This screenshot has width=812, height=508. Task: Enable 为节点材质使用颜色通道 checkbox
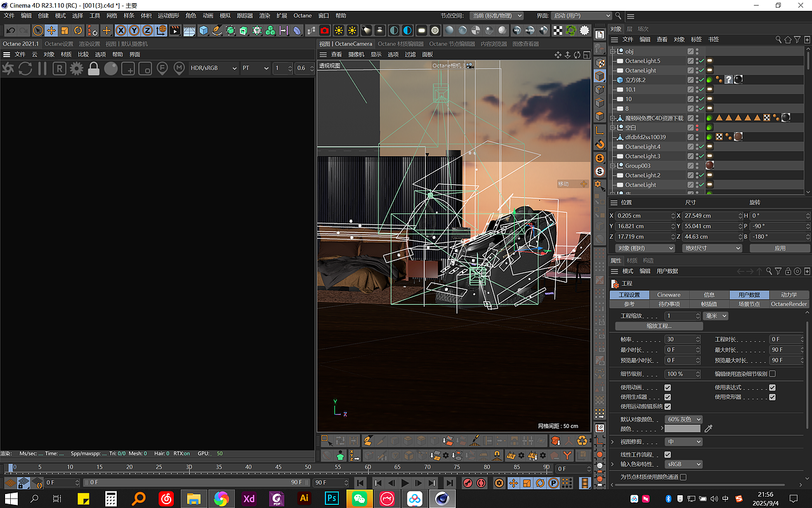pos(683,477)
